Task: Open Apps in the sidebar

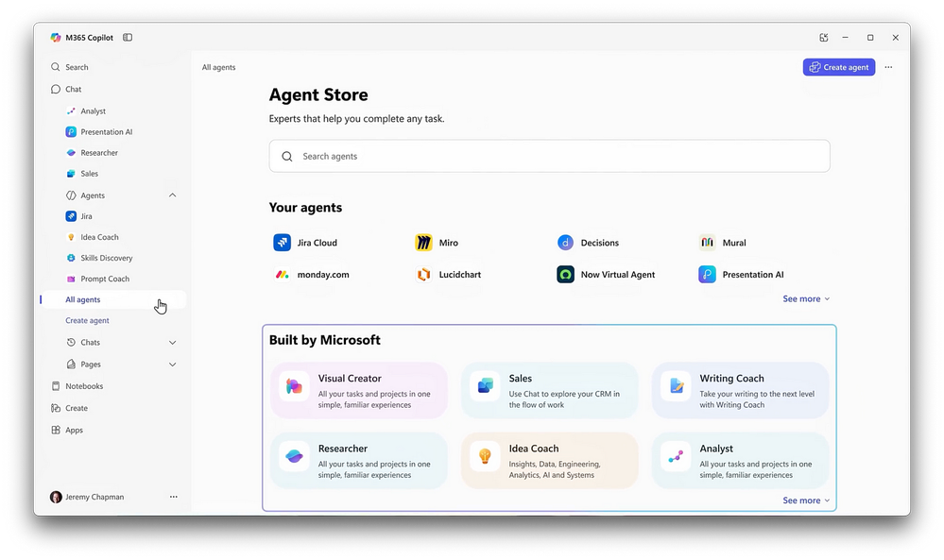Action: pyautogui.click(x=74, y=430)
